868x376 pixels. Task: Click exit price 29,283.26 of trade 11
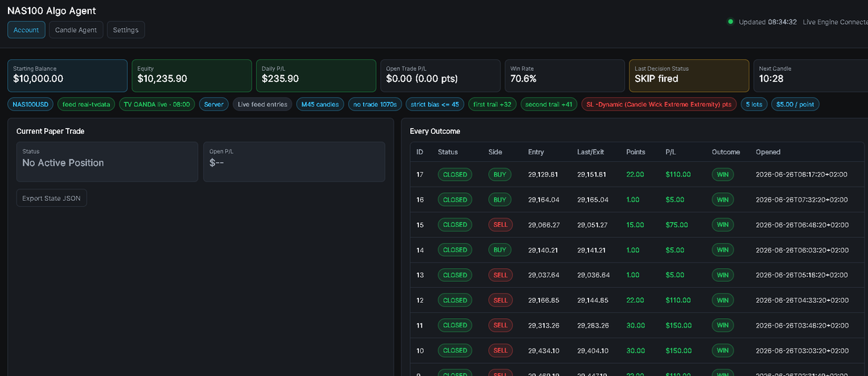593,325
